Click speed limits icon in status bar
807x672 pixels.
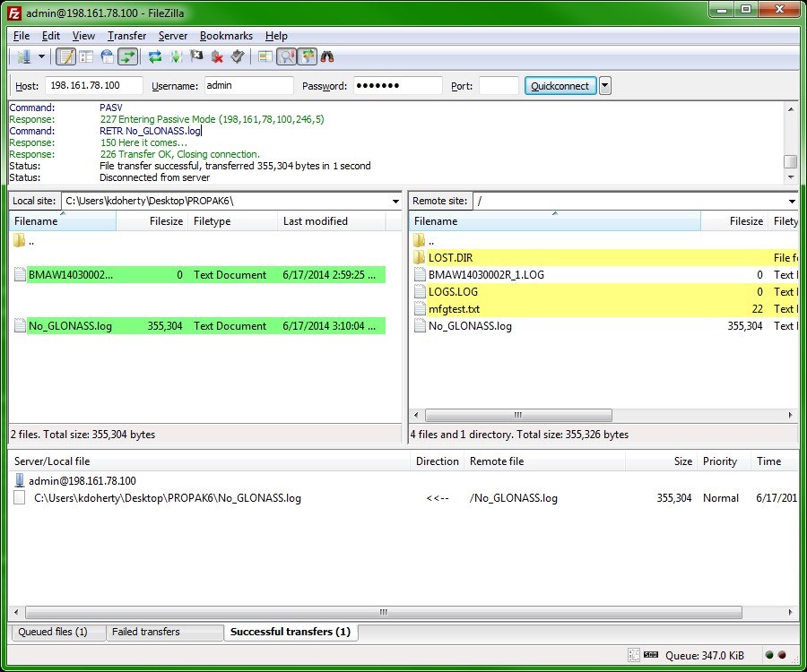(651, 654)
